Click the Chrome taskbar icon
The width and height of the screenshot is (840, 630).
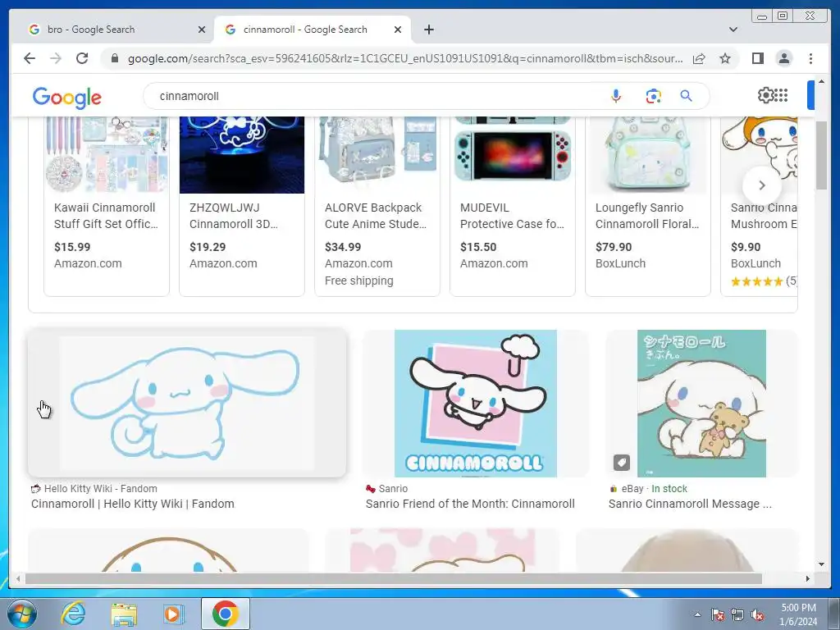point(225,614)
